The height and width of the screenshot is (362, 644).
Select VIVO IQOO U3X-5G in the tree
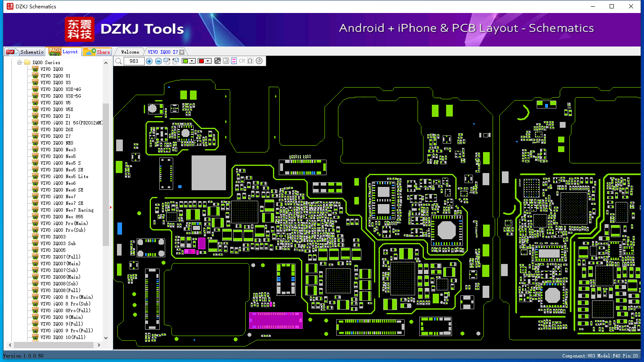[61, 96]
